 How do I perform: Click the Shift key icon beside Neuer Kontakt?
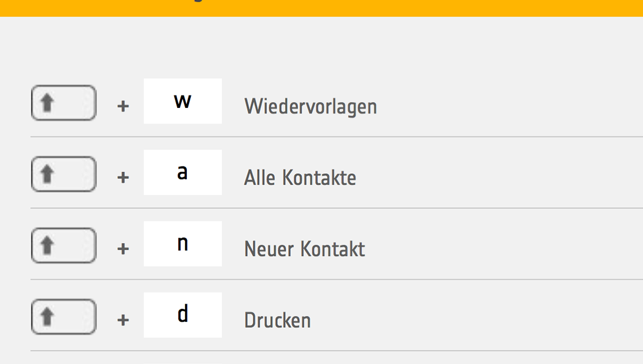(x=64, y=245)
